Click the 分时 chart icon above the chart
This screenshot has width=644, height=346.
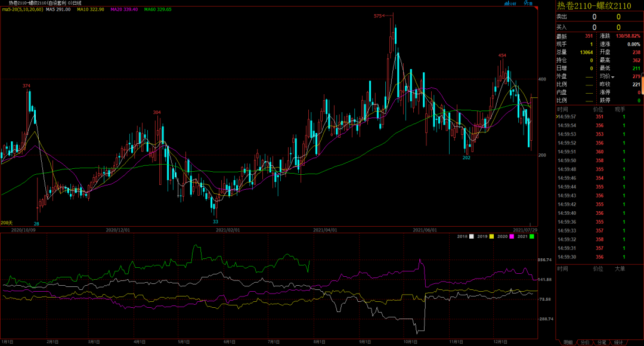[509, 4]
